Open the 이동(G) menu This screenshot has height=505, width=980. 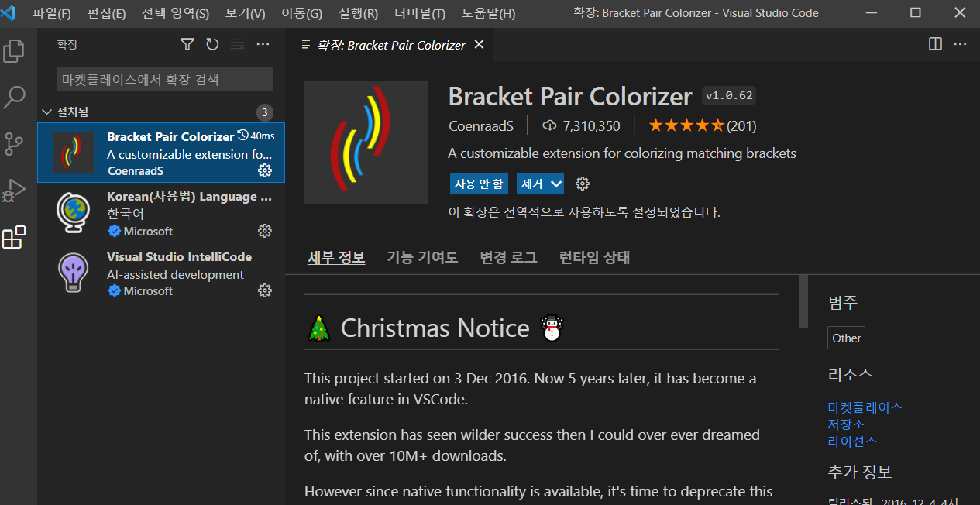301,13
